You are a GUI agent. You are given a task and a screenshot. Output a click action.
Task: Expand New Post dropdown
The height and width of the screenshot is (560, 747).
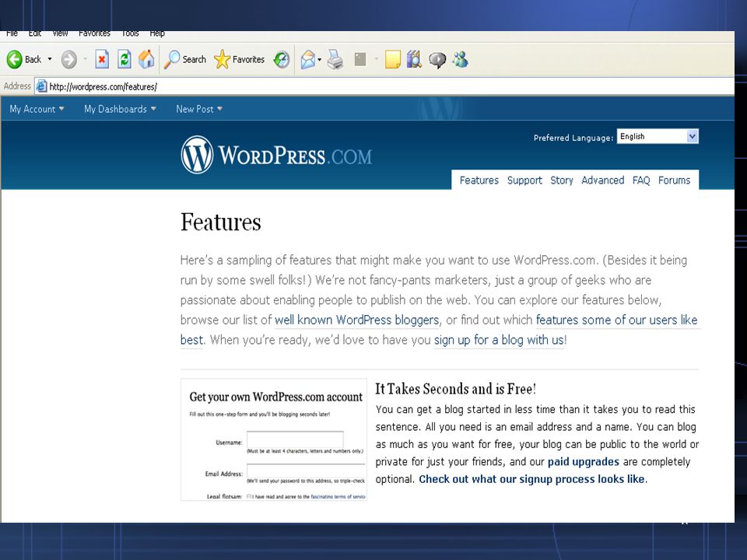[199, 109]
